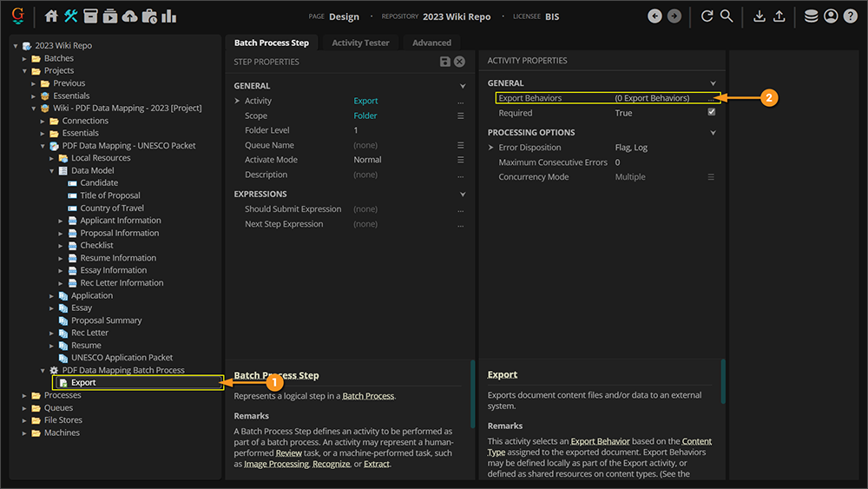Click the Design tools icon

(71, 17)
